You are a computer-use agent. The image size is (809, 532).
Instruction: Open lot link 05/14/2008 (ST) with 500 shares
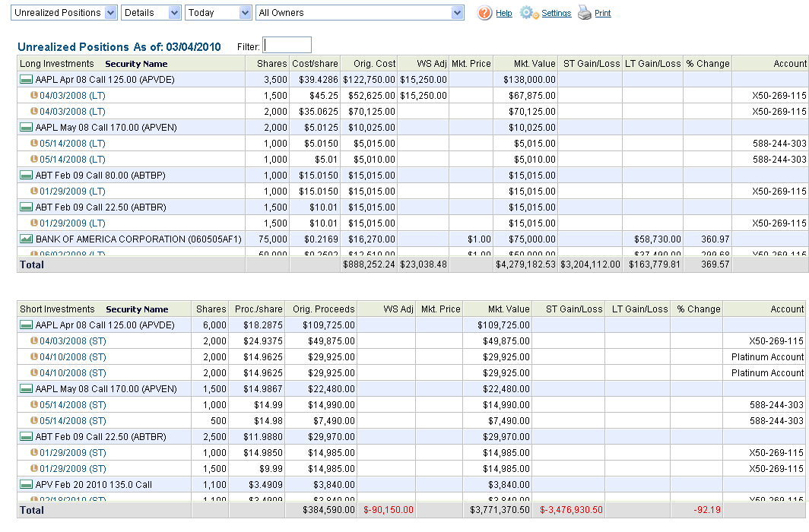73,421
